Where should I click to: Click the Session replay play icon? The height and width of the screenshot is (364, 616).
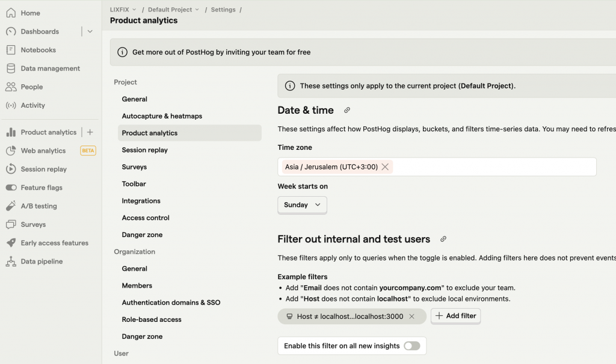click(x=11, y=169)
